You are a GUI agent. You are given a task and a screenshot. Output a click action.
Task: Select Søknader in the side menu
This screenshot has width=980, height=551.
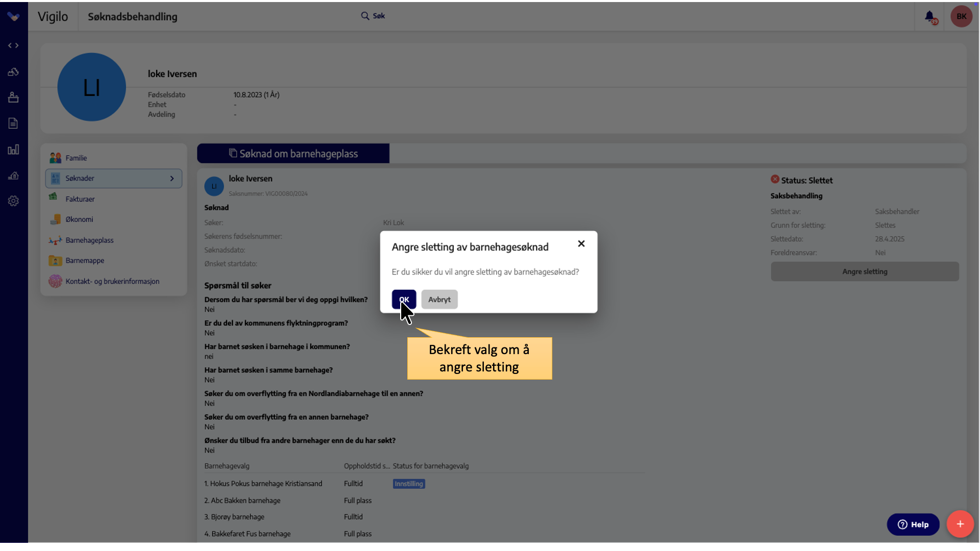coord(114,179)
